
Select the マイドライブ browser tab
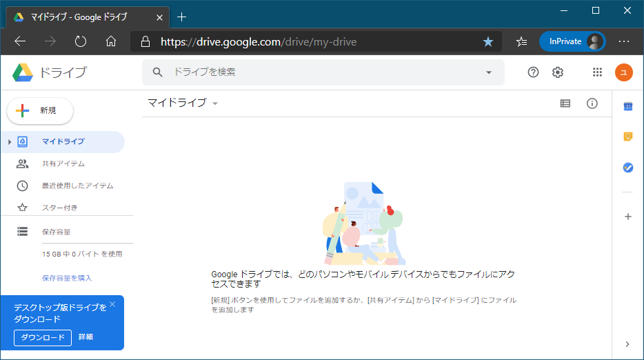coord(87,17)
